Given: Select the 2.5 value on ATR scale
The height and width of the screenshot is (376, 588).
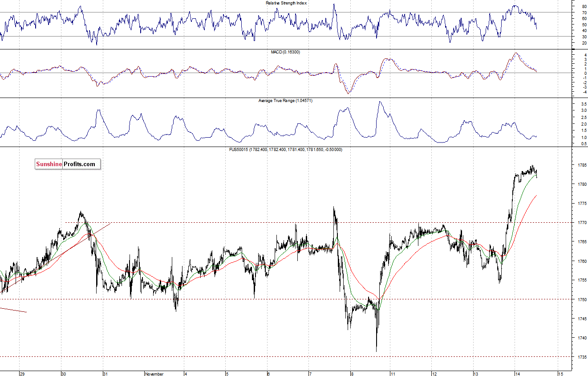Looking at the screenshot, I should [583, 117].
